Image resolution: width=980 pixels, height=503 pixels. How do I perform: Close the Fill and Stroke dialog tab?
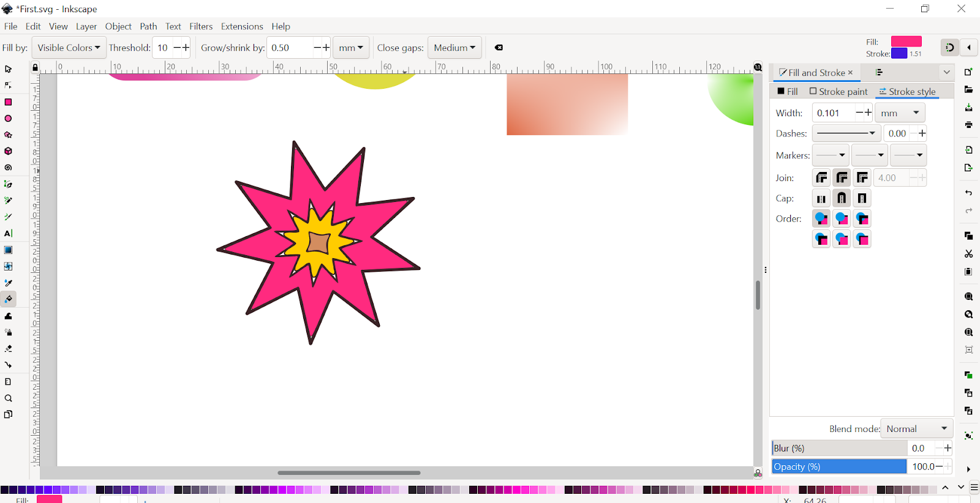(x=850, y=72)
